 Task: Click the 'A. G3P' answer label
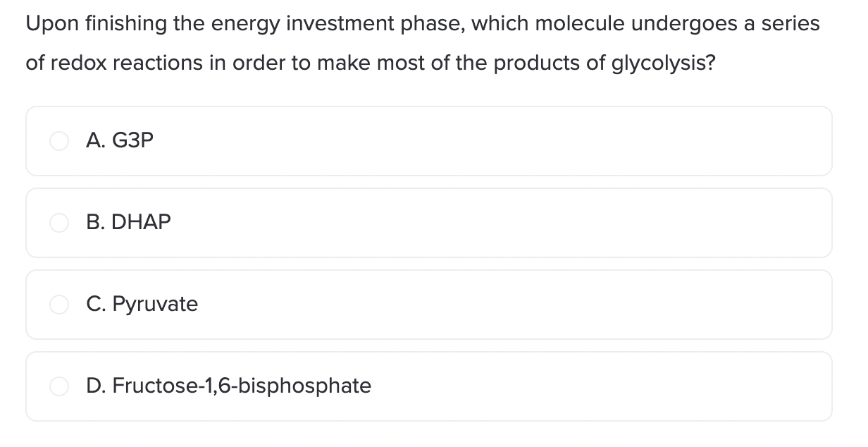coord(120,141)
